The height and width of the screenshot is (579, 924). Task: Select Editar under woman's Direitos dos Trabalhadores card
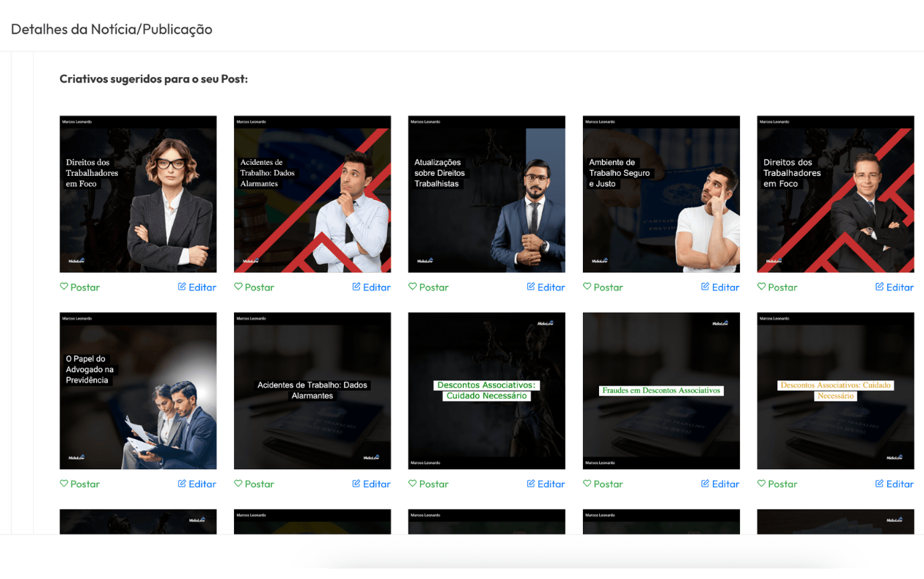[x=197, y=287]
